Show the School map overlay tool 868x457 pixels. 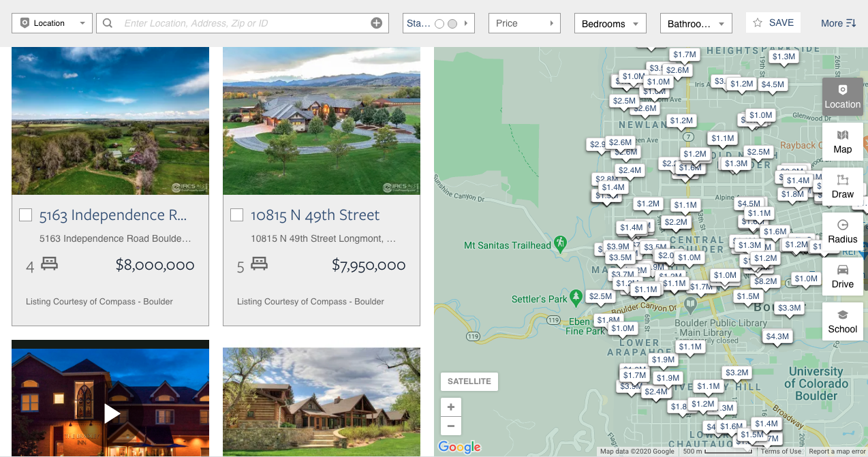tap(842, 321)
